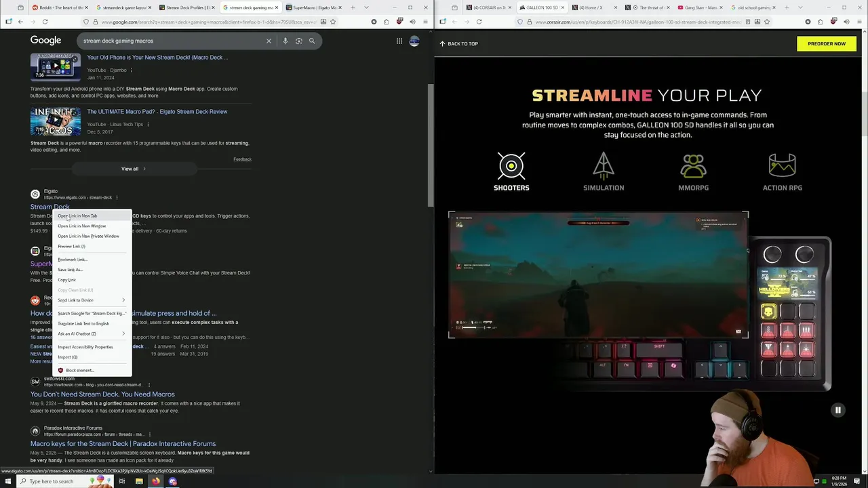Open more options for Elgato result
868x488 pixels.
117,197
